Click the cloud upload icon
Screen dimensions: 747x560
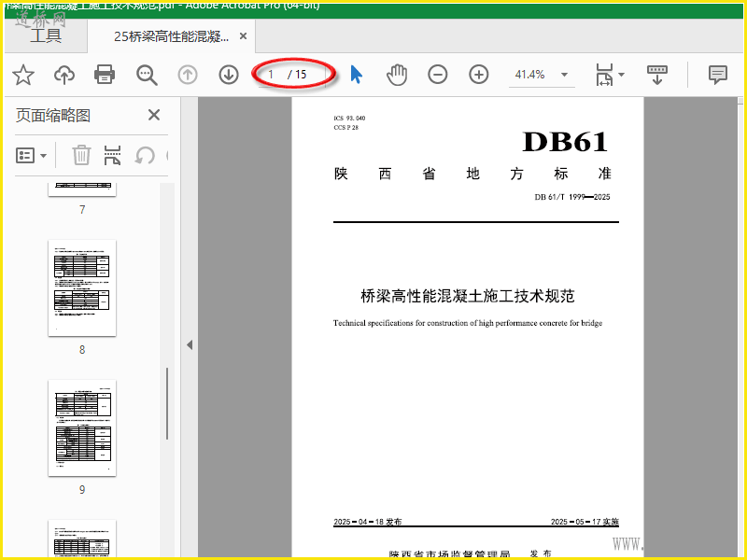(x=64, y=75)
